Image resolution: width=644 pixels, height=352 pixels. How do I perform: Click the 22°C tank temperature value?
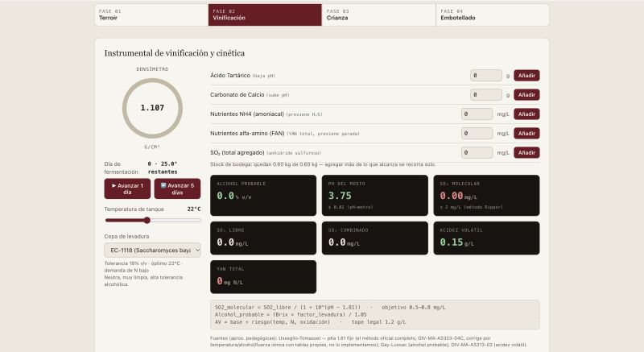pos(194,209)
